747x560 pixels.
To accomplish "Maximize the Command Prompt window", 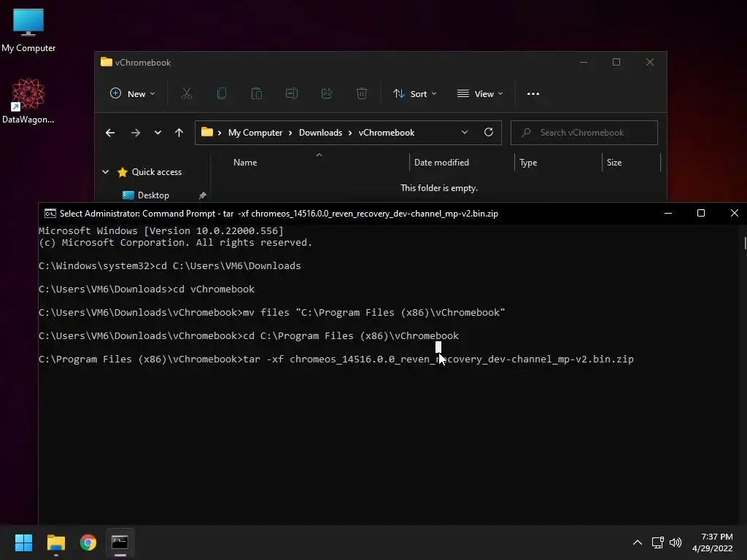I will coord(701,214).
